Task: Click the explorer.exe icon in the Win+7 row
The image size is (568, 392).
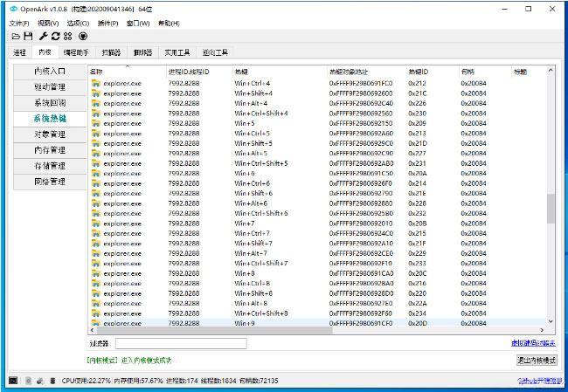Action: pyautogui.click(x=95, y=224)
